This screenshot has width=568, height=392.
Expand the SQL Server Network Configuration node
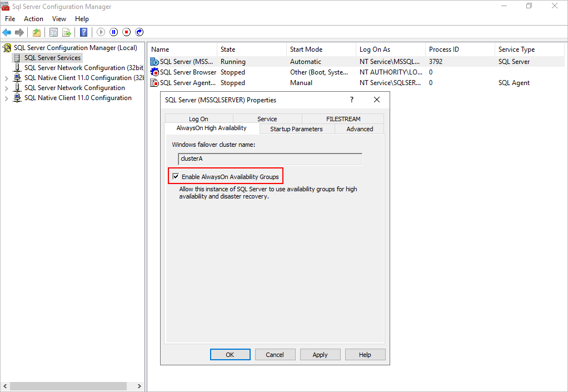[6, 88]
